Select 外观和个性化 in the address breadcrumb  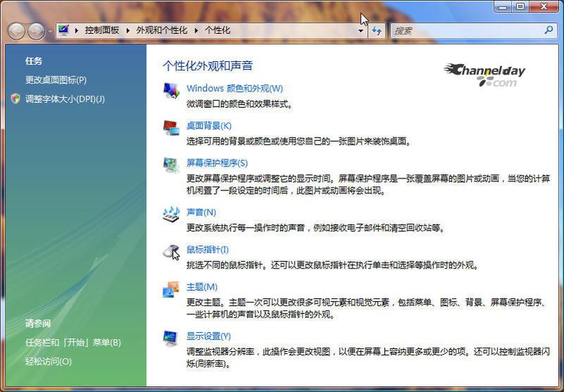162,30
